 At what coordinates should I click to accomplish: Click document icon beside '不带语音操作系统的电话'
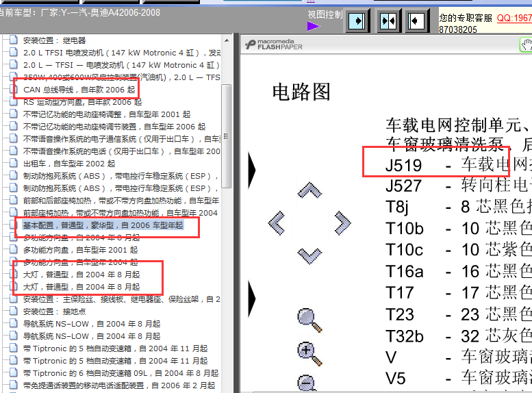pyautogui.click(x=13, y=151)
